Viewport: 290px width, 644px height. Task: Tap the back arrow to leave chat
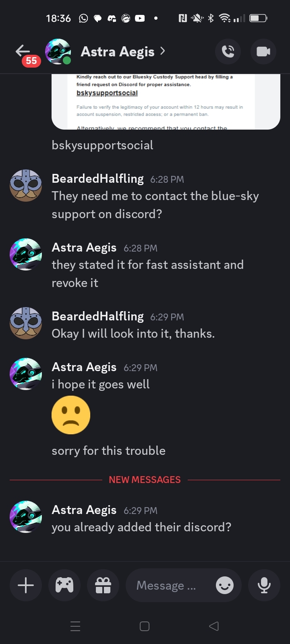23,52
